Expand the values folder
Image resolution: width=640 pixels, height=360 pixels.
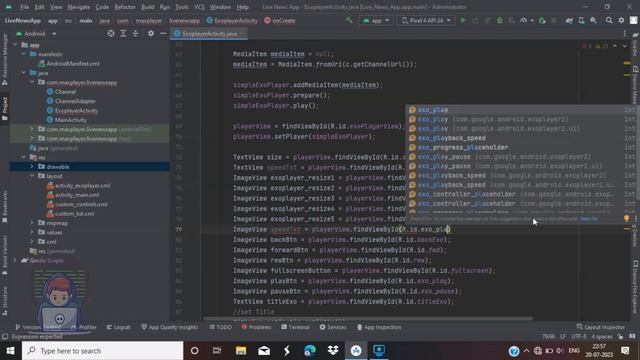point(32,232)
